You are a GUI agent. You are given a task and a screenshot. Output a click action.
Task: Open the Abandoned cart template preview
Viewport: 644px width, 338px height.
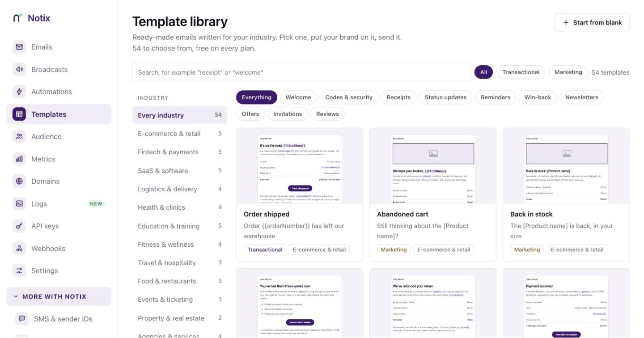click(433, 166)
